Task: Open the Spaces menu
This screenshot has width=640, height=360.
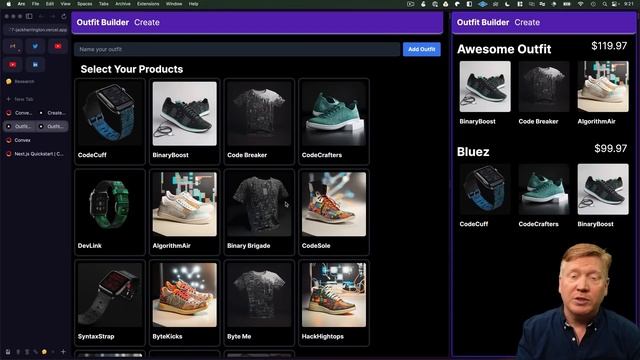Action: (x=84, y=4)
